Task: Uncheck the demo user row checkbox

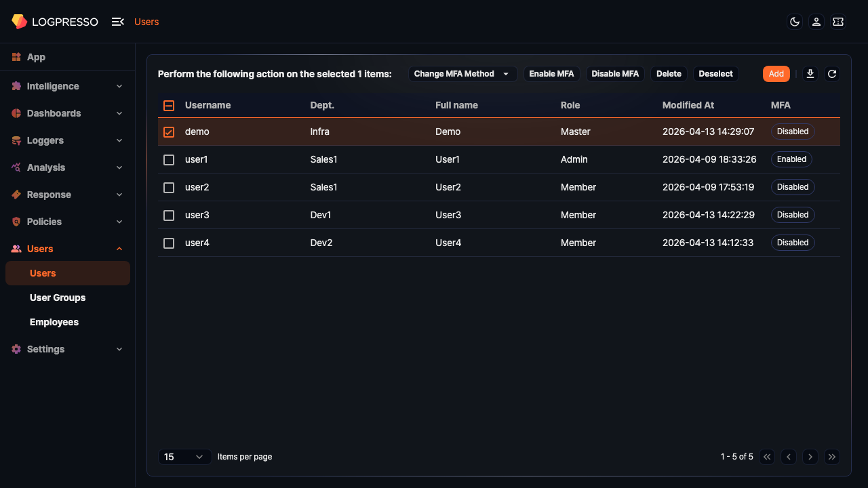Action: point(169,131)
